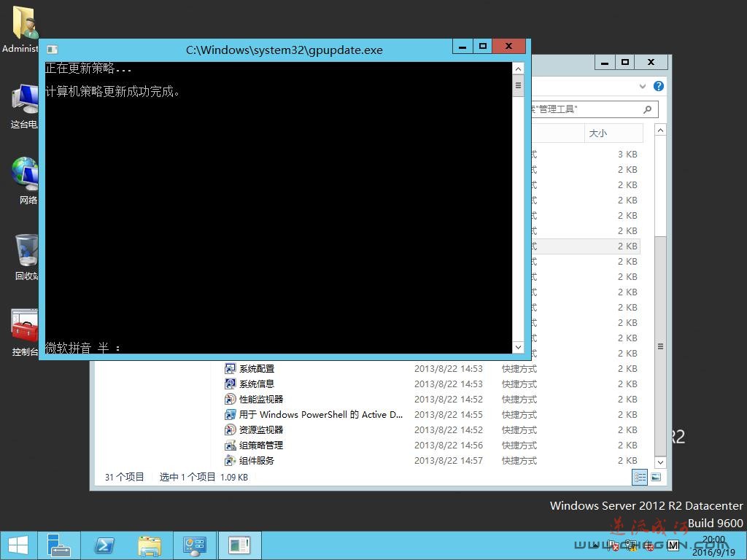Open Explorer help question mark icon
The width and height of the screenshot is (747, 560).
point(659,86)
